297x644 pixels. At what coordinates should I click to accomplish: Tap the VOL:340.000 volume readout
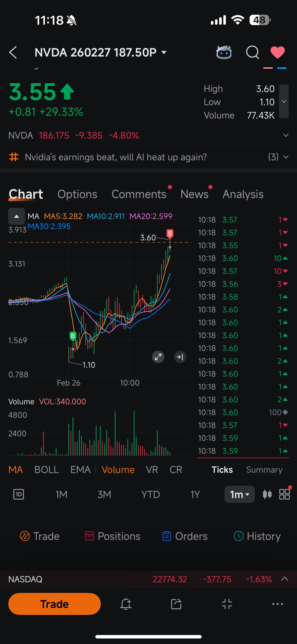[62, 401]
